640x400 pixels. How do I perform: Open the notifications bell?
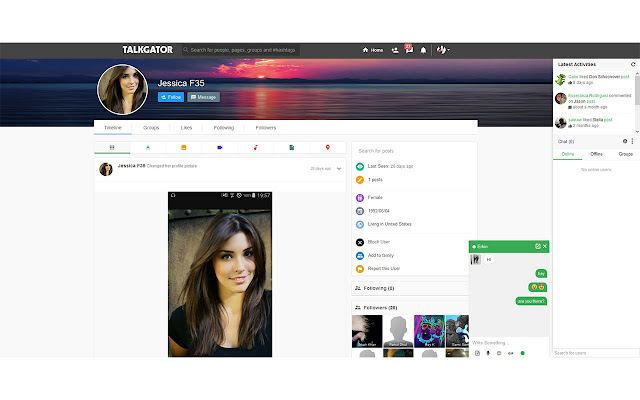[423, 50]
